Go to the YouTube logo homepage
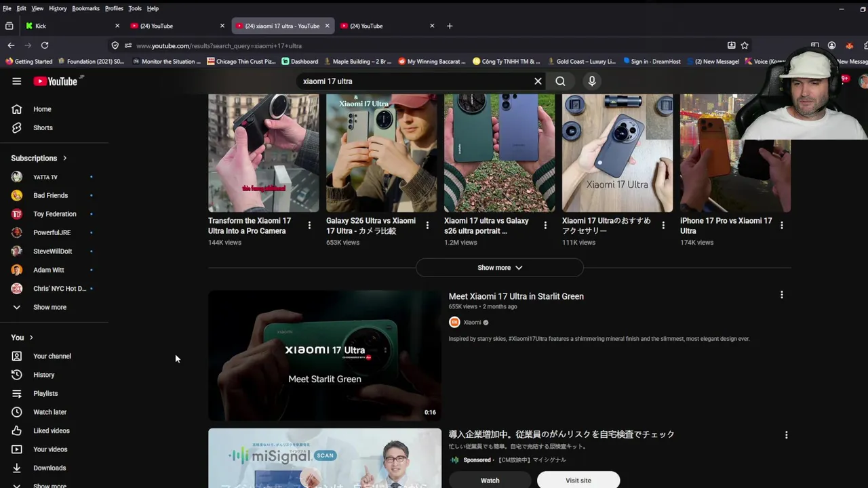This screenshot has height=488, width=868. (56, 81)
